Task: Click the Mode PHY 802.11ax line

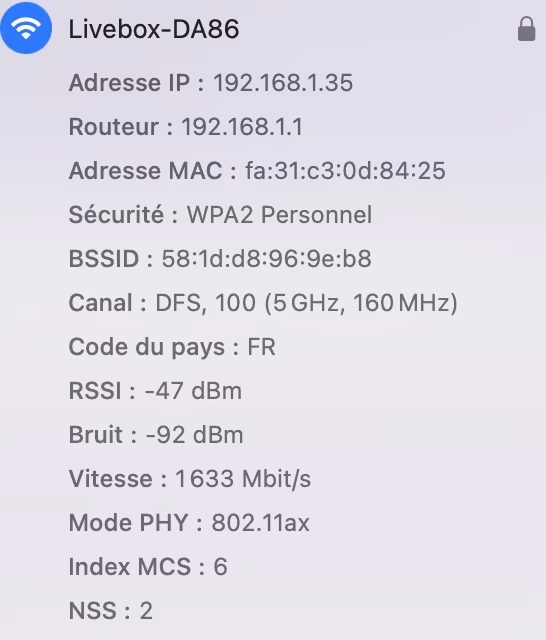Action: click(x=189, y=523)
